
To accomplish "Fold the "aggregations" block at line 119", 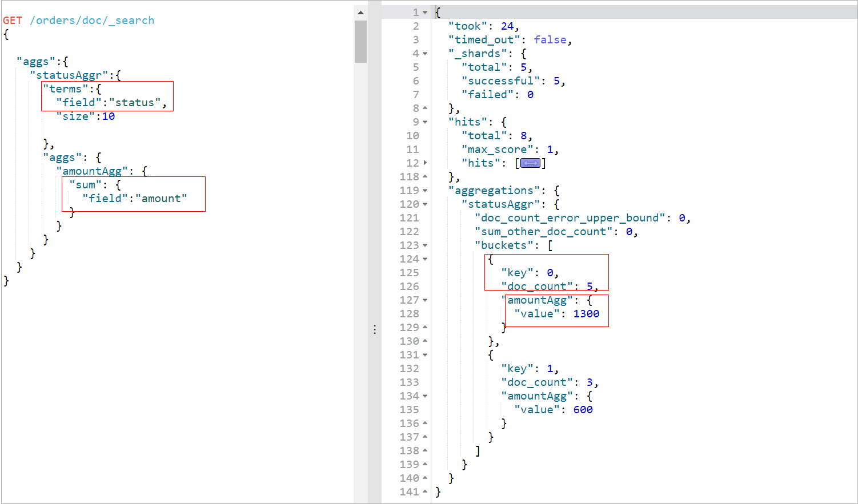I will point(425,191).
